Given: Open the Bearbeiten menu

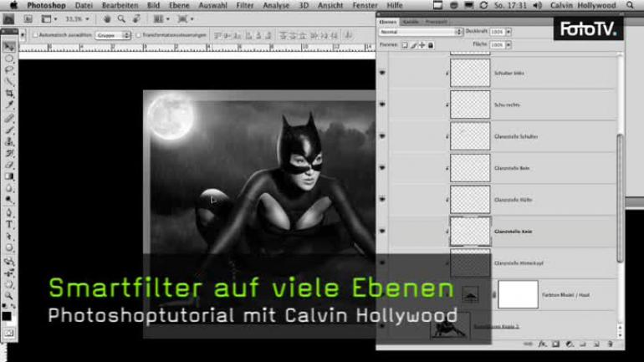Looking at the screenshot, I should [120, 5].
